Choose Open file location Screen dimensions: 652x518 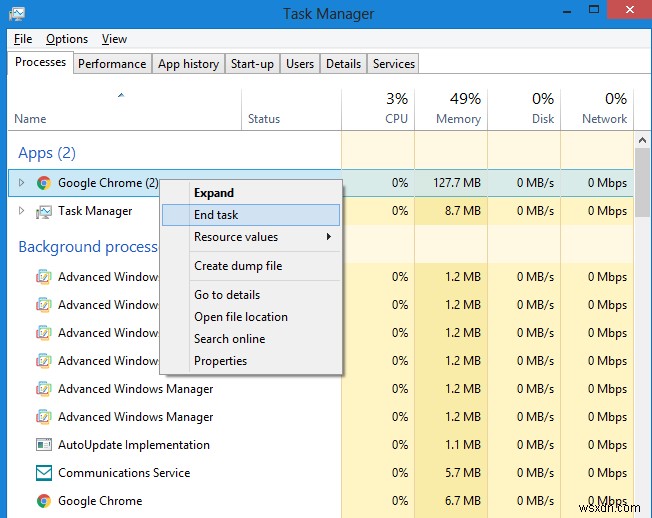point(251,317)
